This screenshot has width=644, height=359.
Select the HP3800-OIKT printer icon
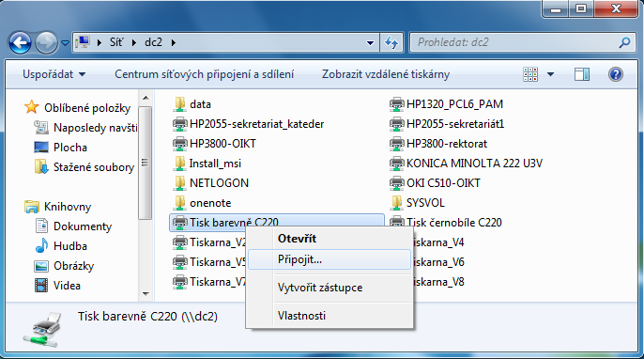(180, 144)
